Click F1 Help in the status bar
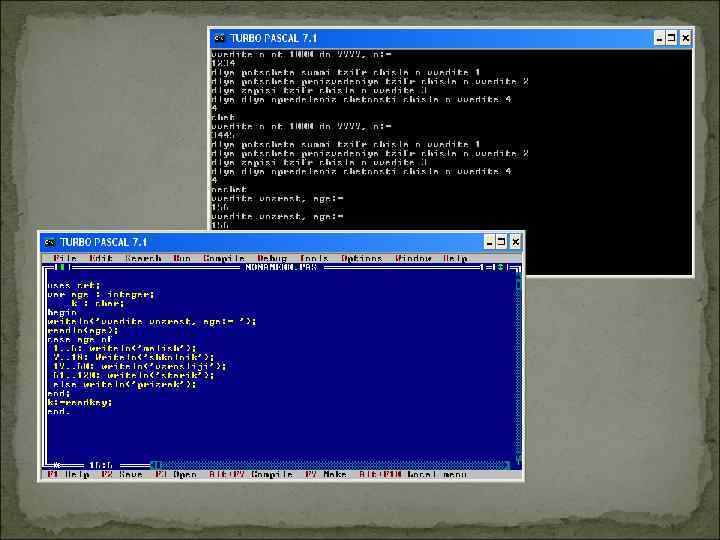Image resolution: width=720 pixels, height=540 pixels. (68, 474)
